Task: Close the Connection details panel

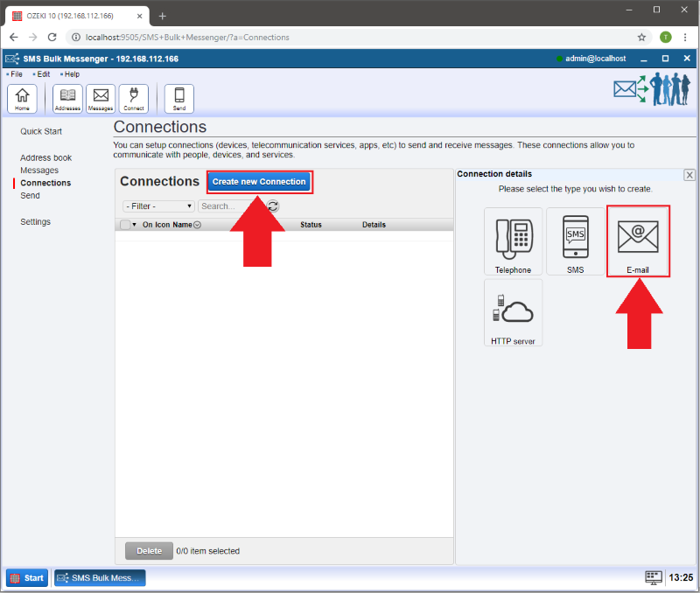Action: 689,175
